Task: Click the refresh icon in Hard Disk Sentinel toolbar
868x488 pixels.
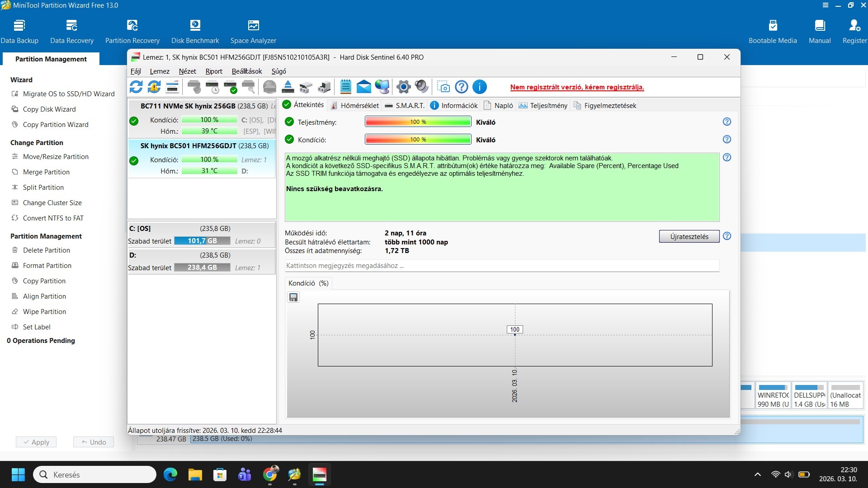Action: coord(136,86)
